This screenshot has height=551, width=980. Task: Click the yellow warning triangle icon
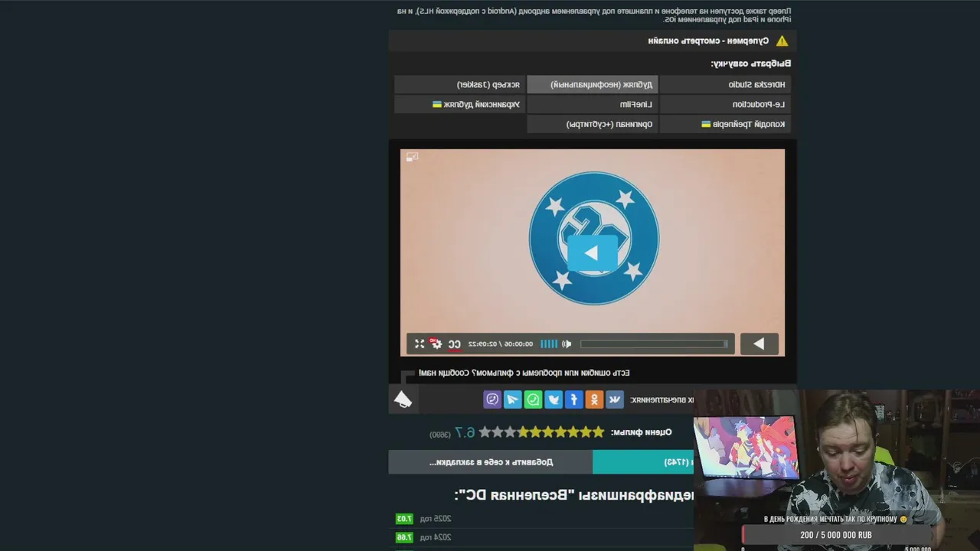click(782, 41)
